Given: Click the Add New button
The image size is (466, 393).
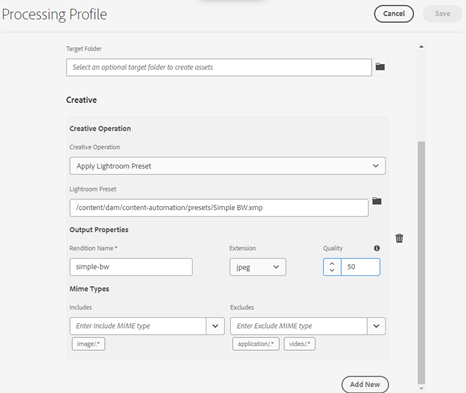Looking at the screenshot, I should pos(365,384).
